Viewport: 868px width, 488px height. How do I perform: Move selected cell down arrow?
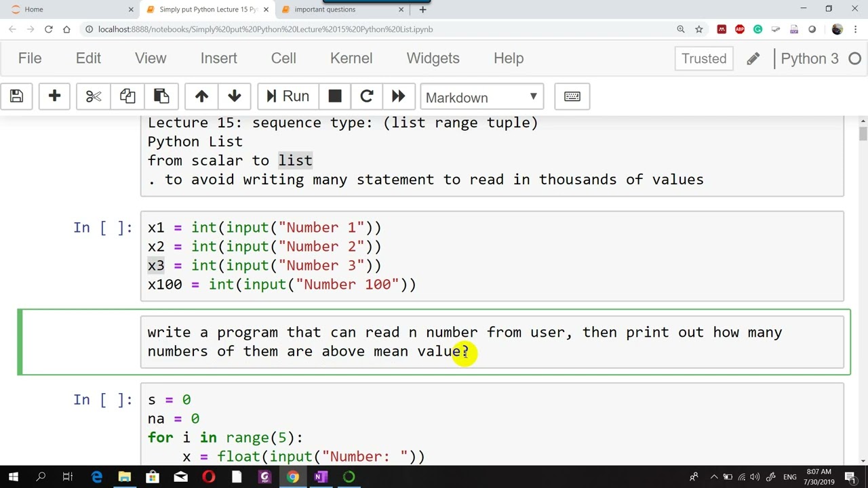(x=235, y=96)
